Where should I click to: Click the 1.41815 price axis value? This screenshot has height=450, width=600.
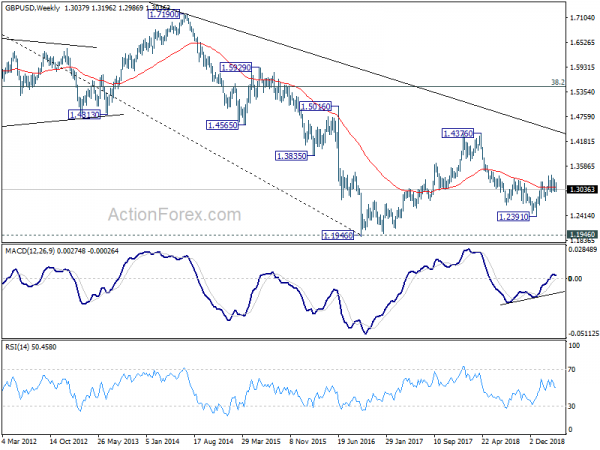[582, 142]
